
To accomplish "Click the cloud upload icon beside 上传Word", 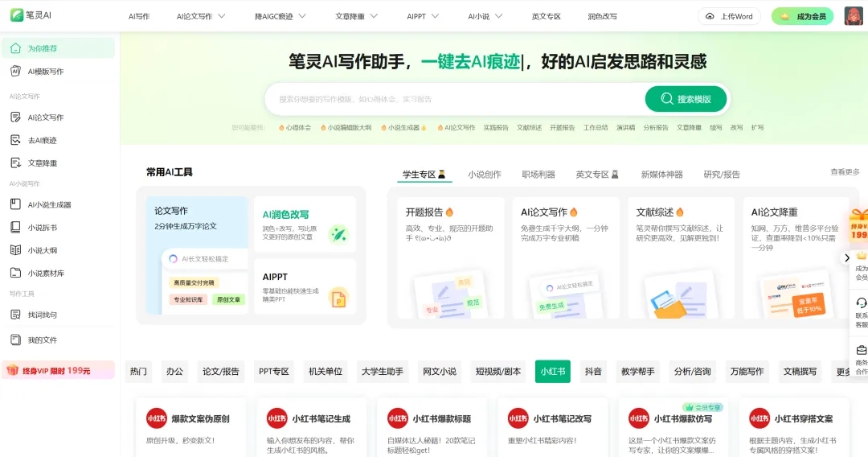I will pyautogui.click(x=710, y=16).
